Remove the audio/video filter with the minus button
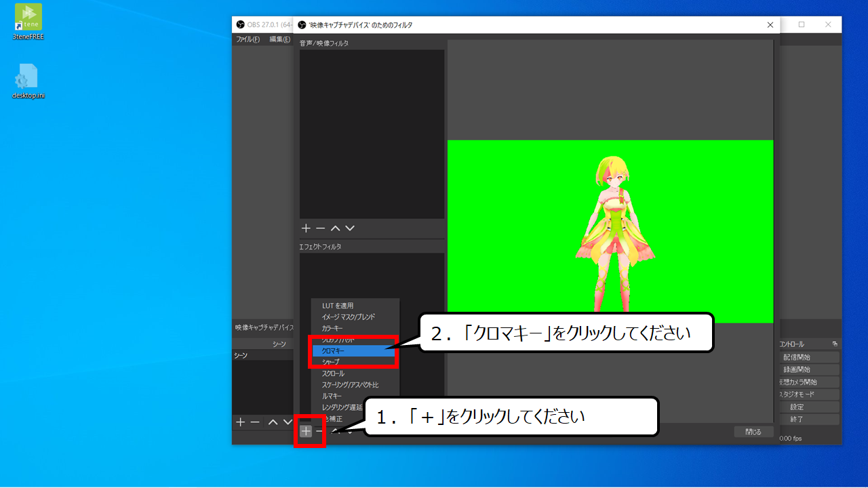Screen dimensions: 868x488 [x=321, y=229]
